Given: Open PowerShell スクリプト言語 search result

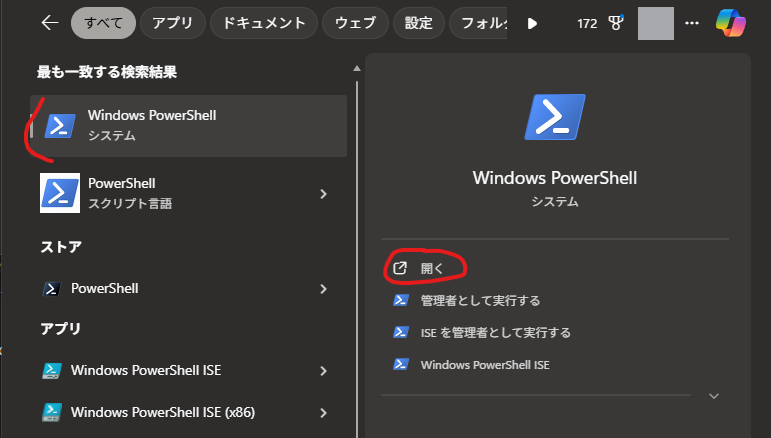Looking at the screenshot, I should coord(188,193).
